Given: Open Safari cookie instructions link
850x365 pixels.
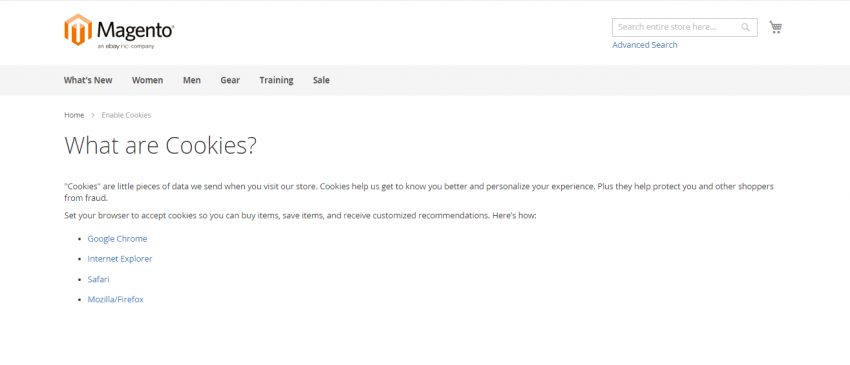Looking at the screenshot, I should (99, 279).
